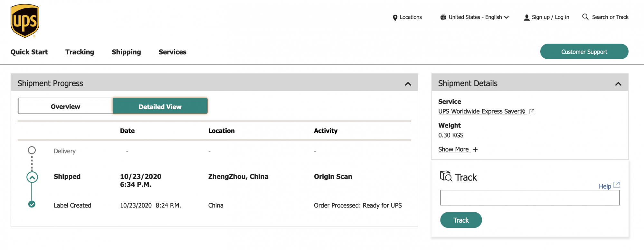Open the Tracking menu
The image size is (644, 250).
80,52
